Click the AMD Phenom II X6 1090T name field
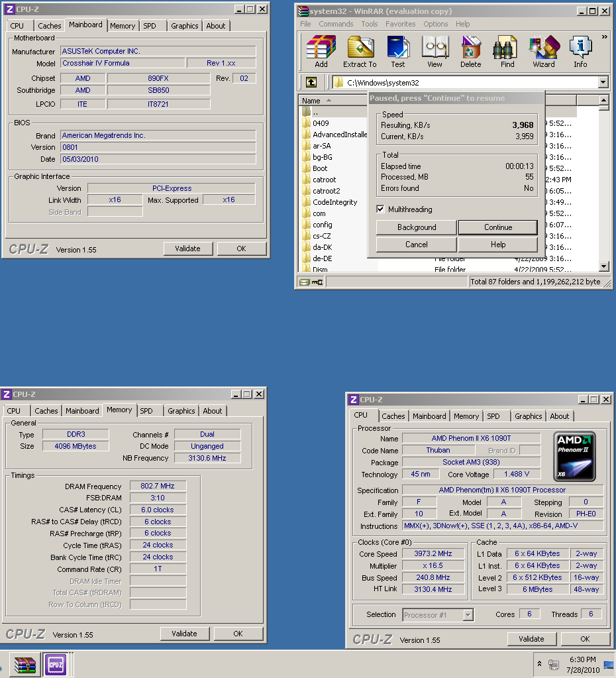 pyautogui.click(x=471, y=438)
